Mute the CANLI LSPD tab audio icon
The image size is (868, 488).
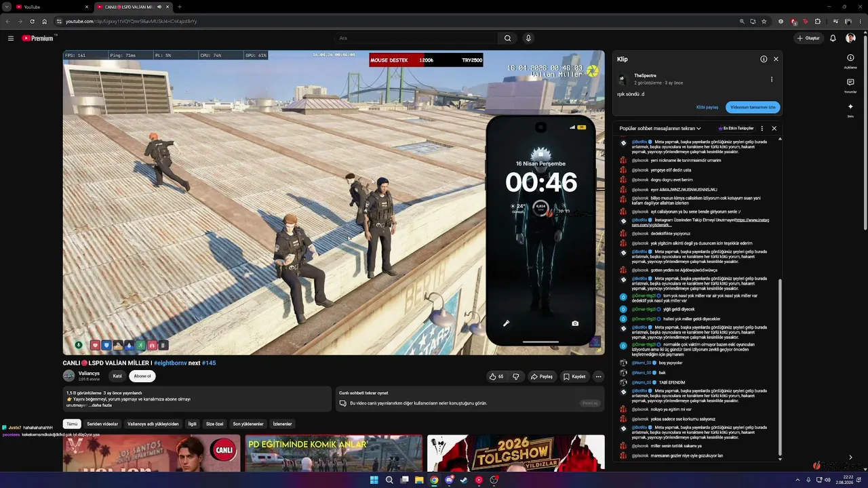coord(159,7)
